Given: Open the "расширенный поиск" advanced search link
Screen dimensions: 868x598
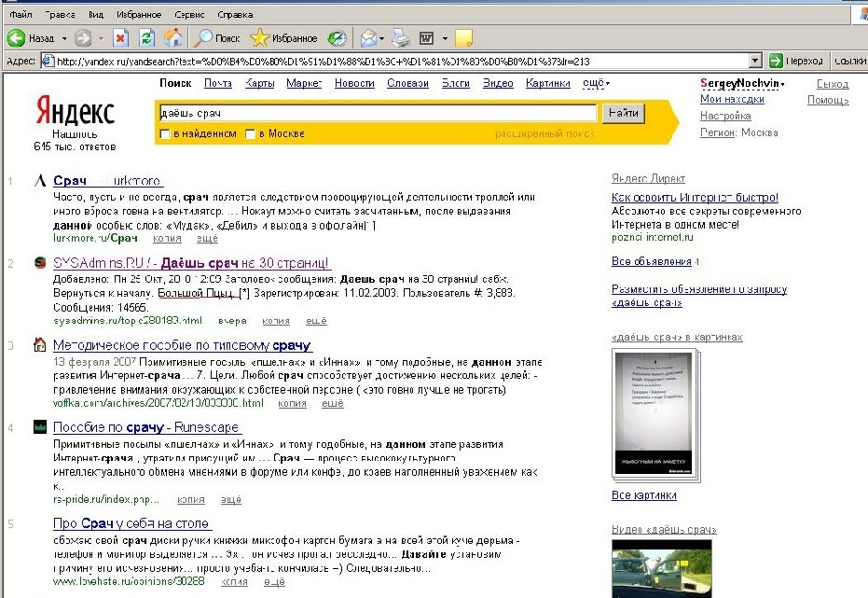Looking at the screenshot, I should coord(544,133).
